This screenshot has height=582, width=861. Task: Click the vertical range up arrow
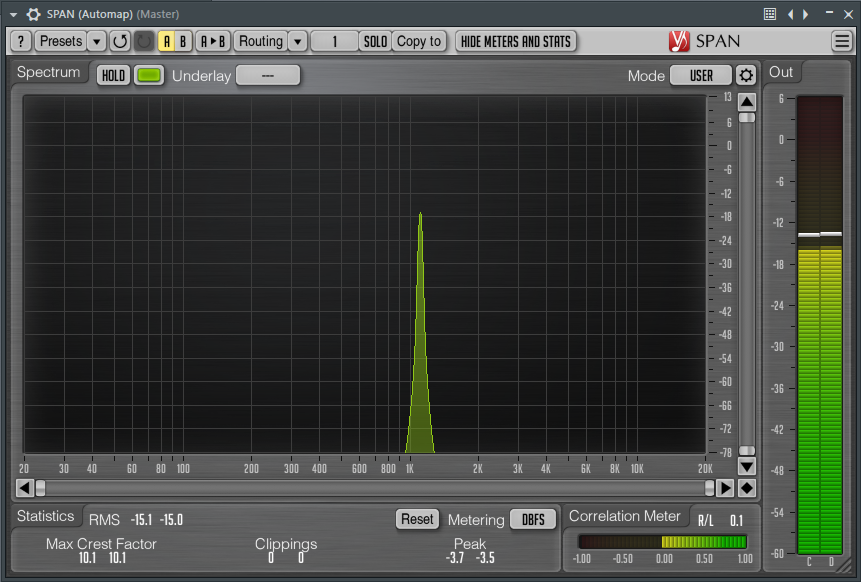click(x=747, y=102)
